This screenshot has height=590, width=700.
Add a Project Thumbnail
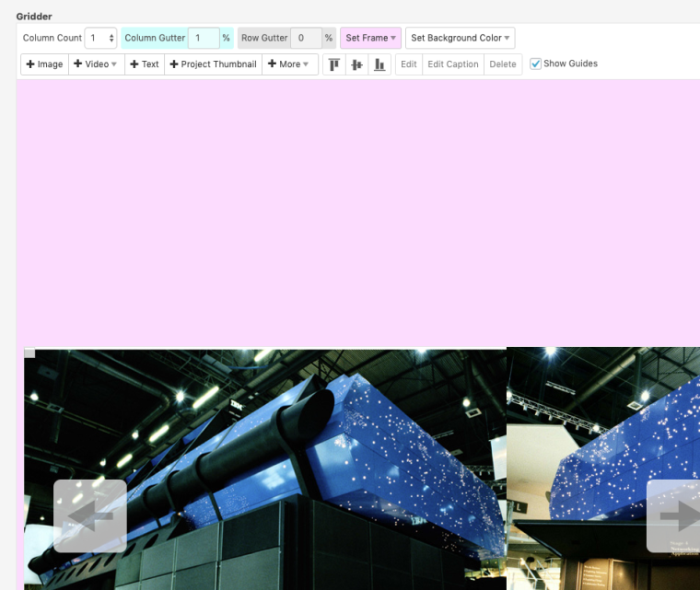(213, 64)
